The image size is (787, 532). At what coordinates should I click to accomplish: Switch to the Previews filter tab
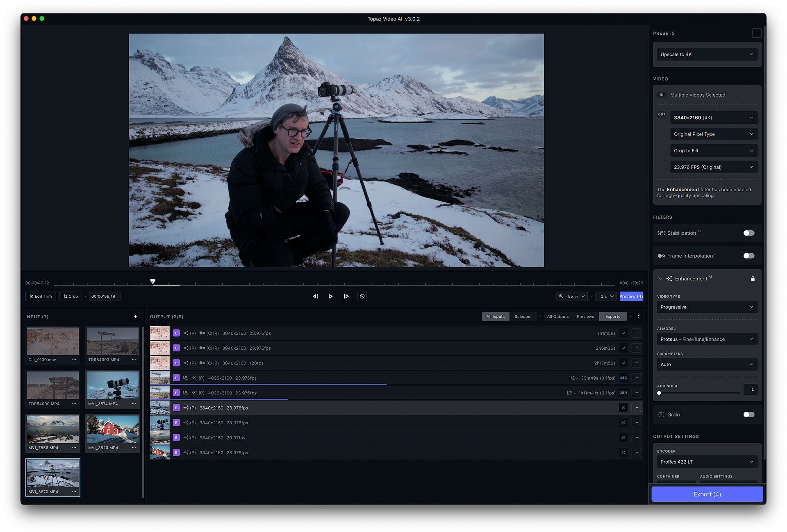[x=585, y=316]
